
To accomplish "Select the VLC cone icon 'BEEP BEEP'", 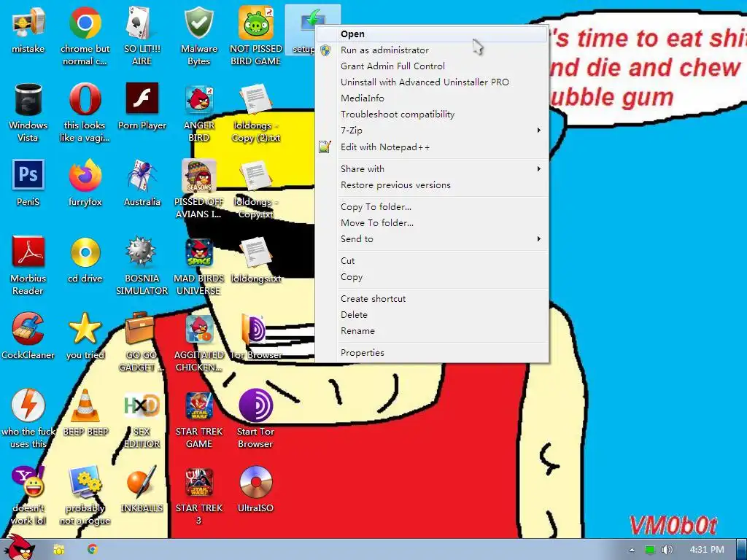I will tap(85, 413).
